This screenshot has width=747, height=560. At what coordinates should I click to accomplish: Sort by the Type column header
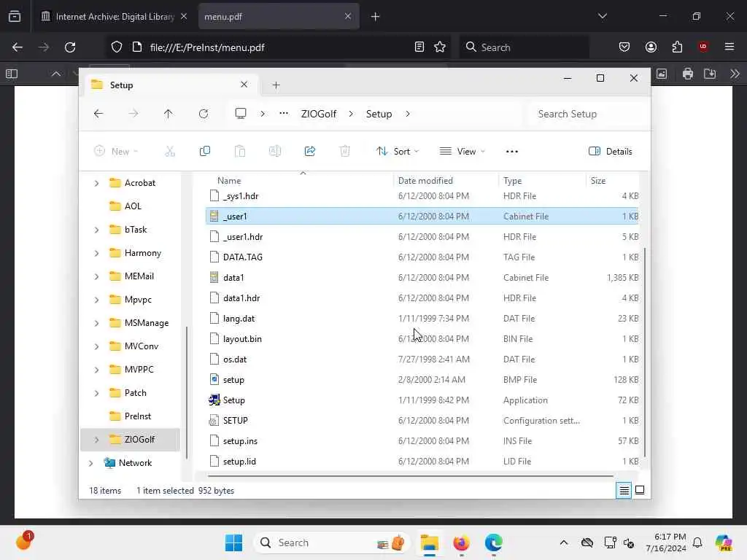[x=542, y=181]
